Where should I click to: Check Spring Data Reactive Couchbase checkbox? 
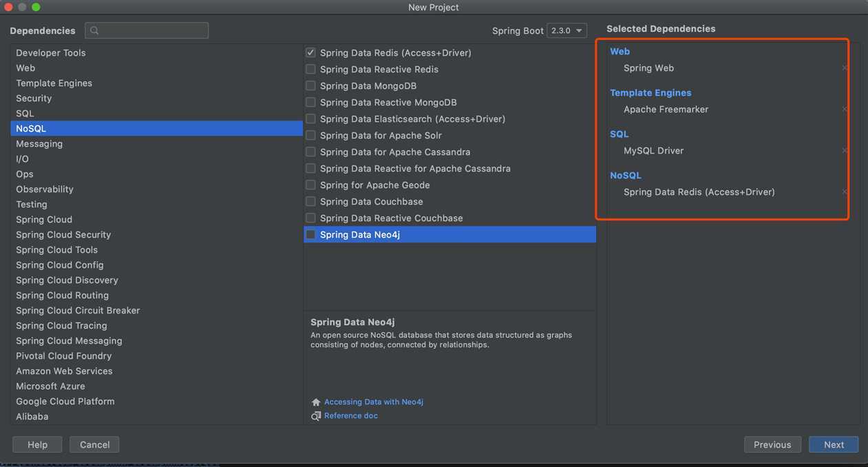tap(310, 218)
